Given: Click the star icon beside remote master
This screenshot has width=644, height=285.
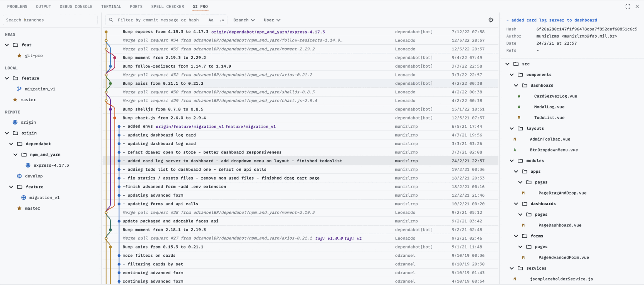Looking at the screenshot, I should (19, 208).
